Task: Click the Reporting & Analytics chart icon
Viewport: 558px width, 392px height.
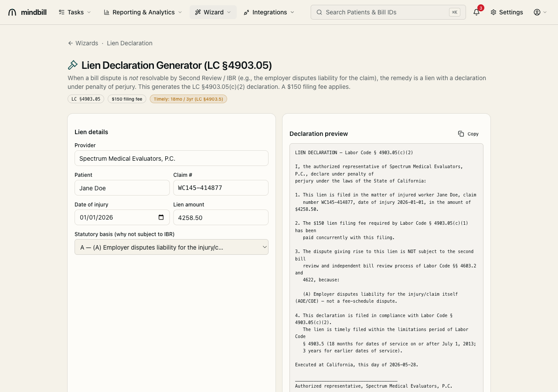Action: (x=106, y=12)
